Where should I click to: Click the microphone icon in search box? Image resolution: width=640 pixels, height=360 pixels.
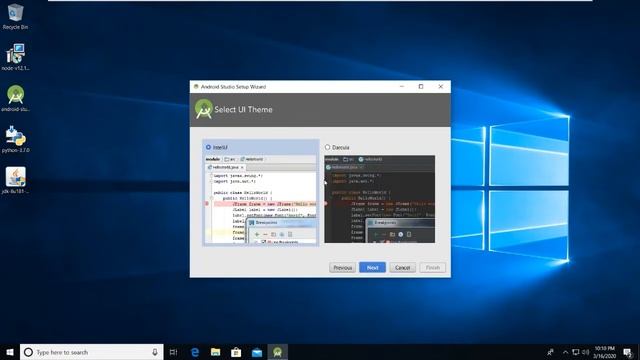pyautogui.click(x=155, y=352)
